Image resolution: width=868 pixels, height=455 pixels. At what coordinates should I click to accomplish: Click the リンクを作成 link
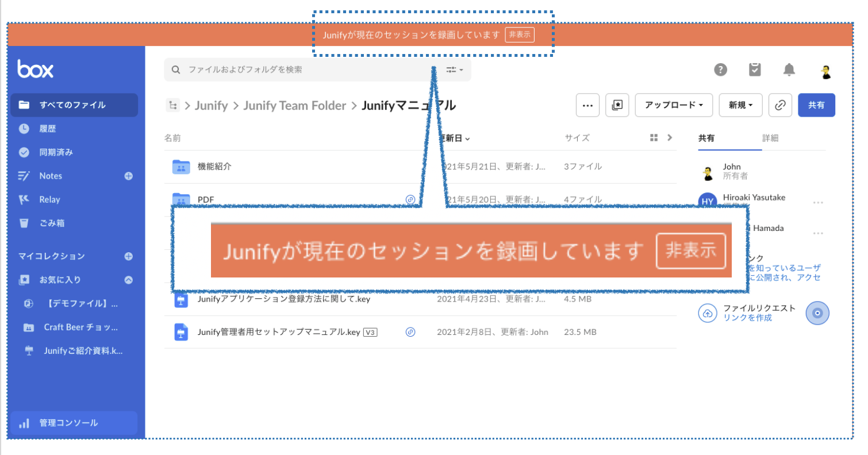tap(747, 318)
